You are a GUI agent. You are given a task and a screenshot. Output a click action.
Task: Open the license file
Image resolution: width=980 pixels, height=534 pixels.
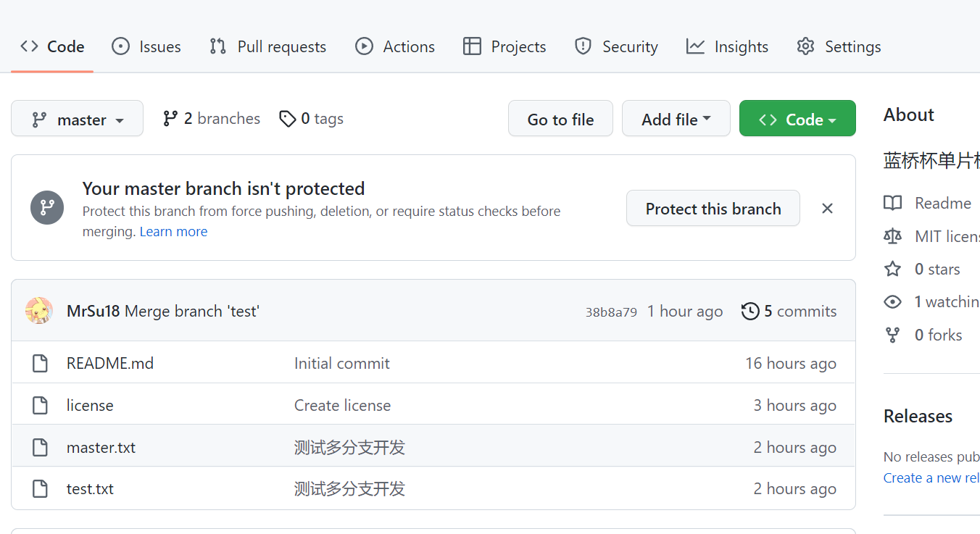[x=90, y=406]
